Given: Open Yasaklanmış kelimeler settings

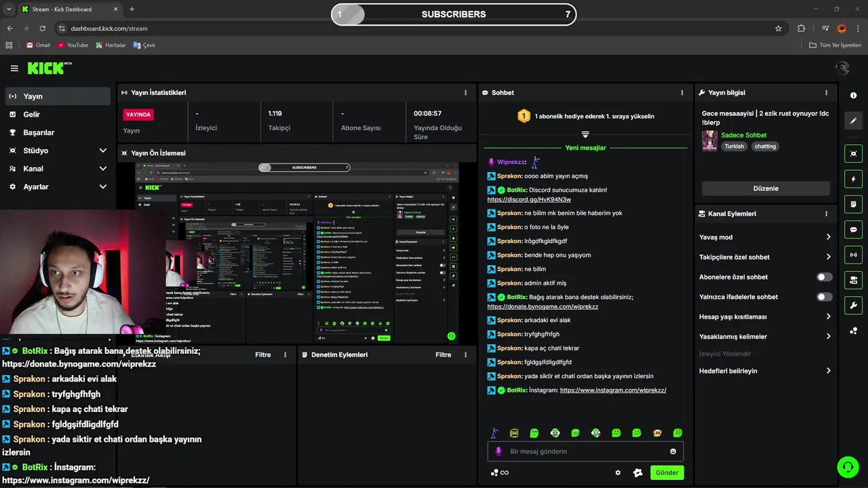Looking at the screenshot, I should tap(765, 336).
